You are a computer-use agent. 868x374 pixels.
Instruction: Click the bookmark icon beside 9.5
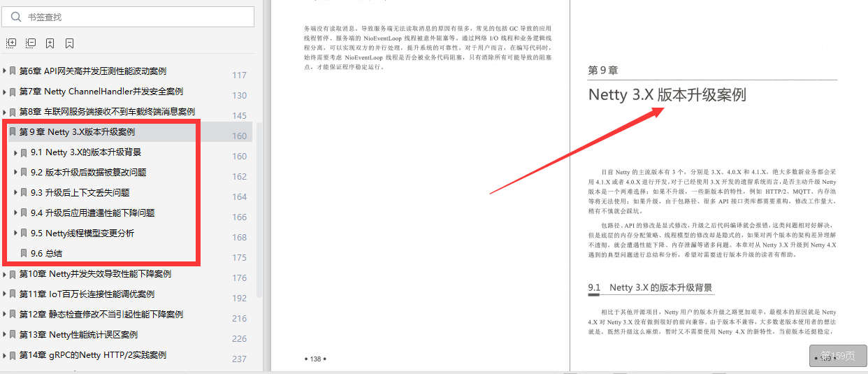(x=24, y=233)
